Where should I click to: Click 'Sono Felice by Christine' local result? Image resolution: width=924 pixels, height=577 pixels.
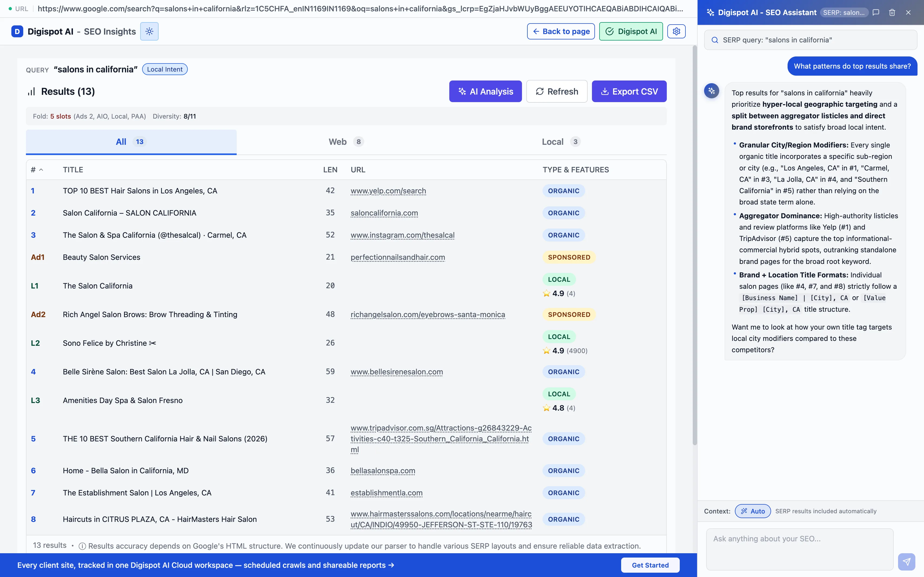pyautogui.click(x=109, y=343)
